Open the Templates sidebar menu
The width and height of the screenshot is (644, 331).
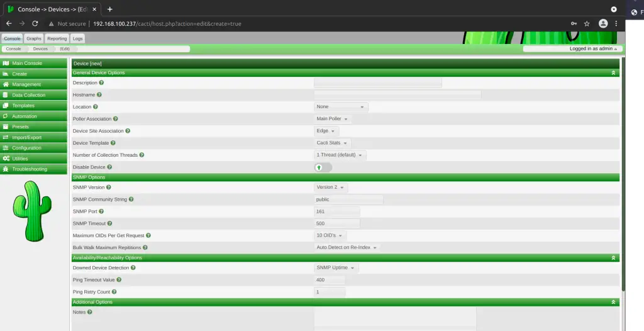tap(34, 106)
